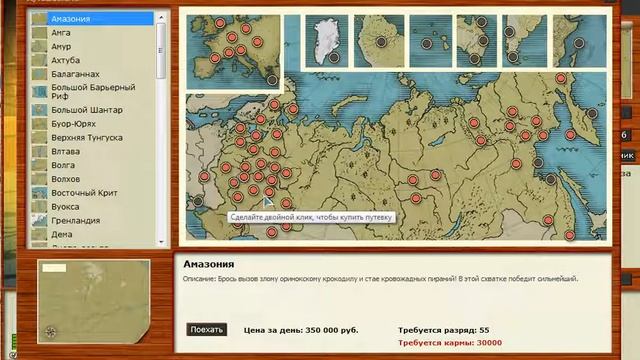
Task: Select Балаганнах from the list
Action: (x=93, y=74)
